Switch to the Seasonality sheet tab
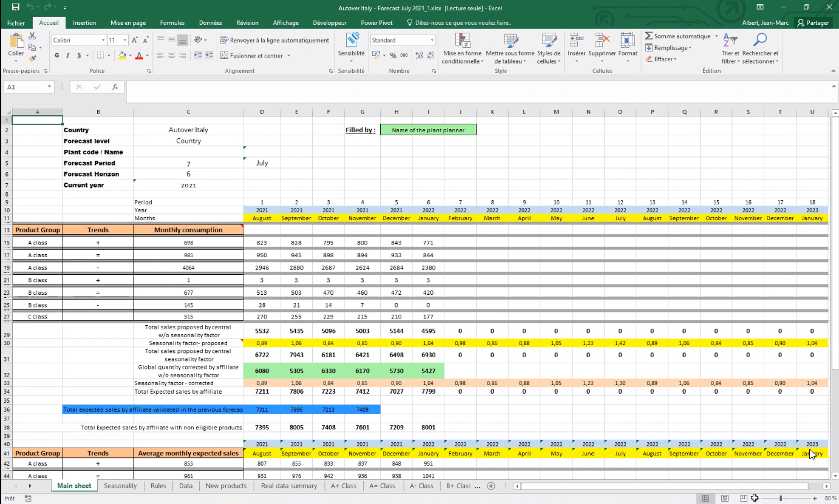Viewport: 839px width, 504px height. coord(120,486)
